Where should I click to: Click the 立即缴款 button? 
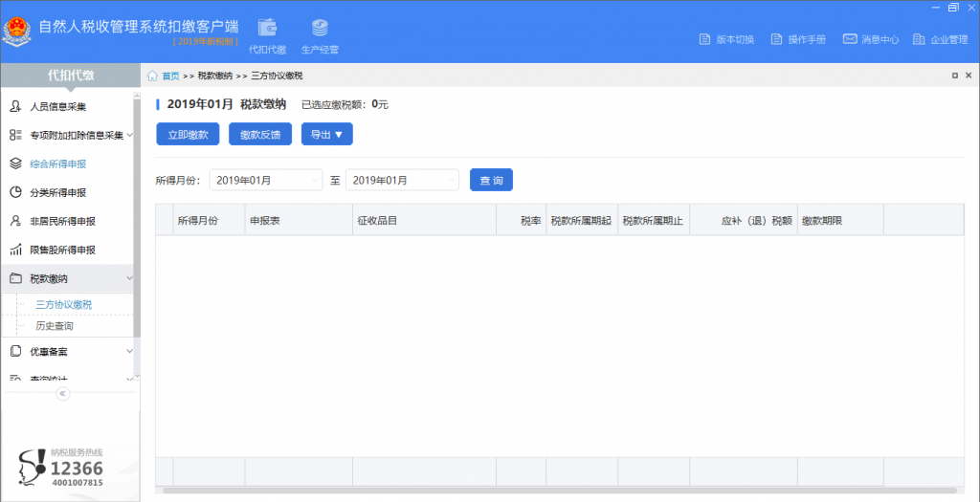coord(189,134)
